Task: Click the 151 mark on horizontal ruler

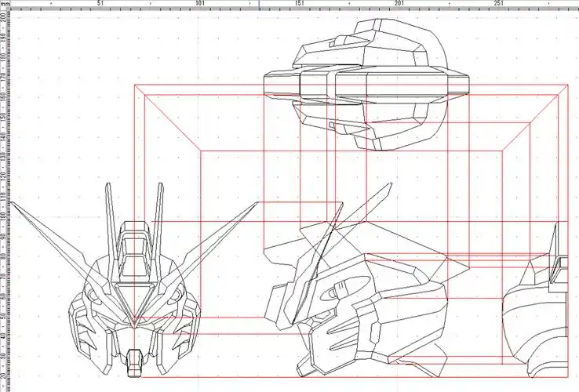Action: tap(299, 4)
